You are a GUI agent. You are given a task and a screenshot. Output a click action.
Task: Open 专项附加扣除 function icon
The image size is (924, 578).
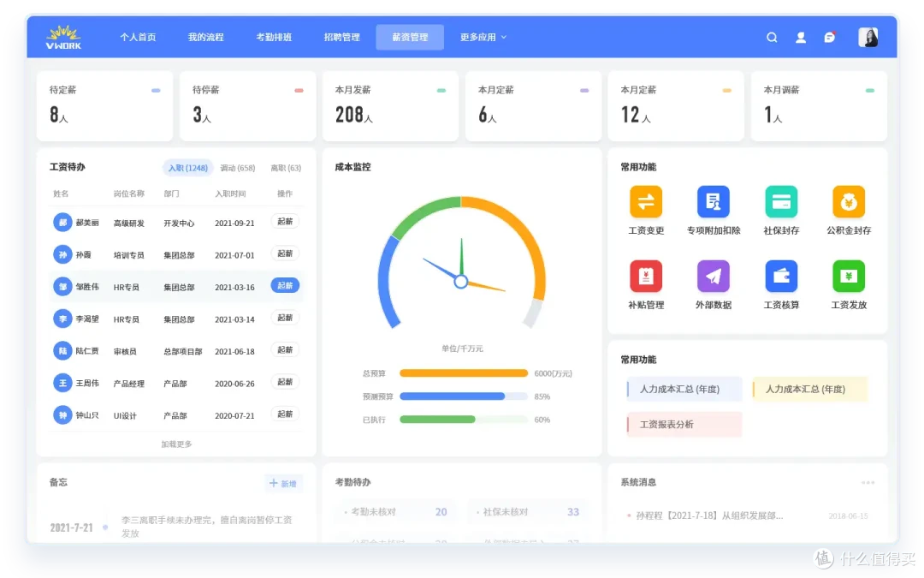click(713, 202)
